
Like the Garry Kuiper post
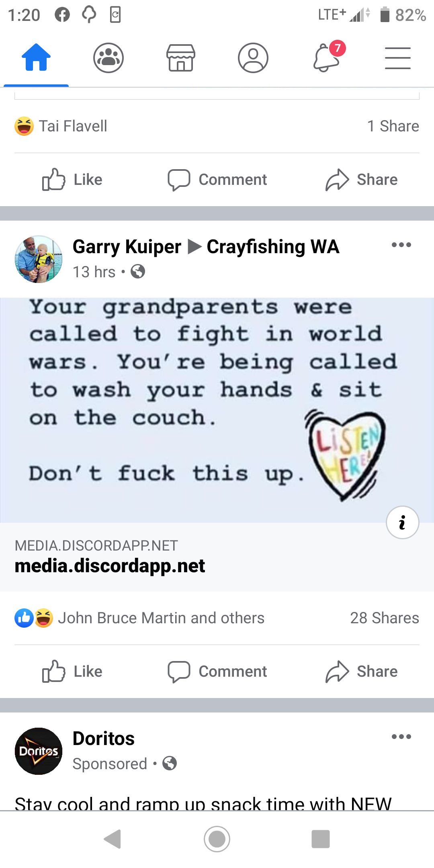point(72,671)
